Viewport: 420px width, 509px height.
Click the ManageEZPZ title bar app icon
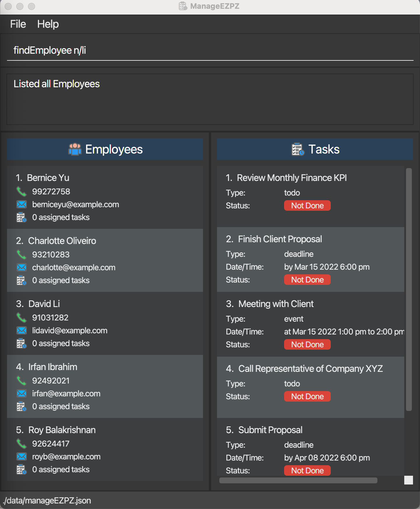[x=183, y=6]
